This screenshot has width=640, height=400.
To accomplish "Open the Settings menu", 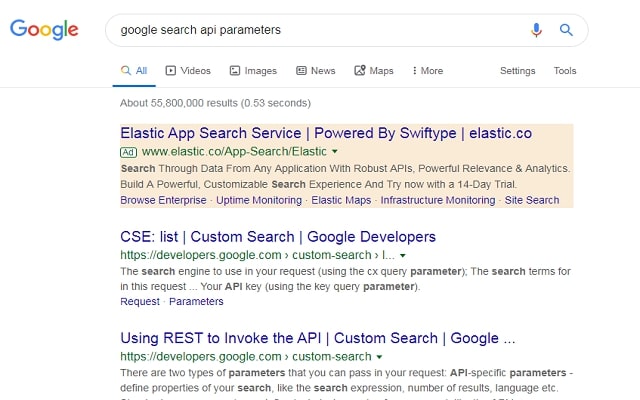I will click(517, 71).
